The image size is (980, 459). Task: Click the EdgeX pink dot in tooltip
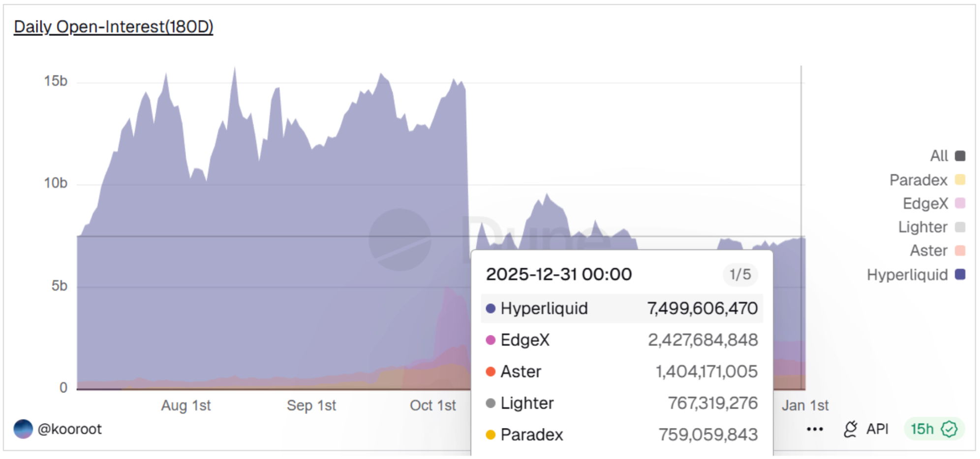coord(490,340)
